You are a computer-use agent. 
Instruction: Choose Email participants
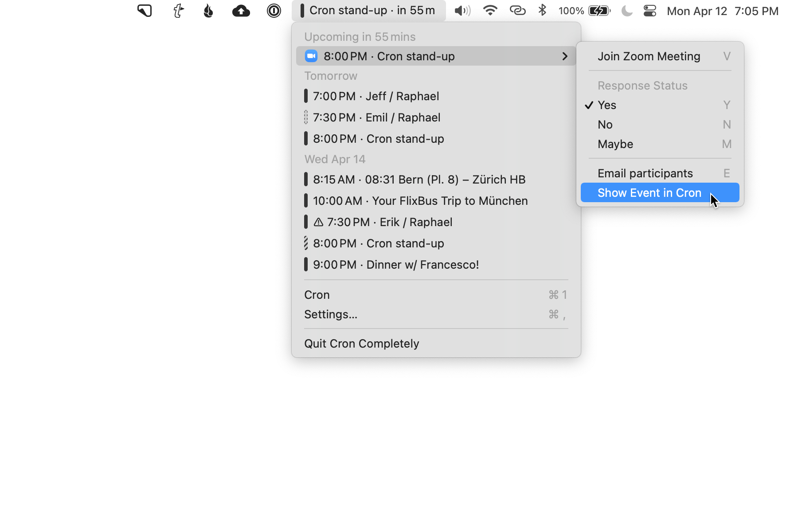point(645,173)
